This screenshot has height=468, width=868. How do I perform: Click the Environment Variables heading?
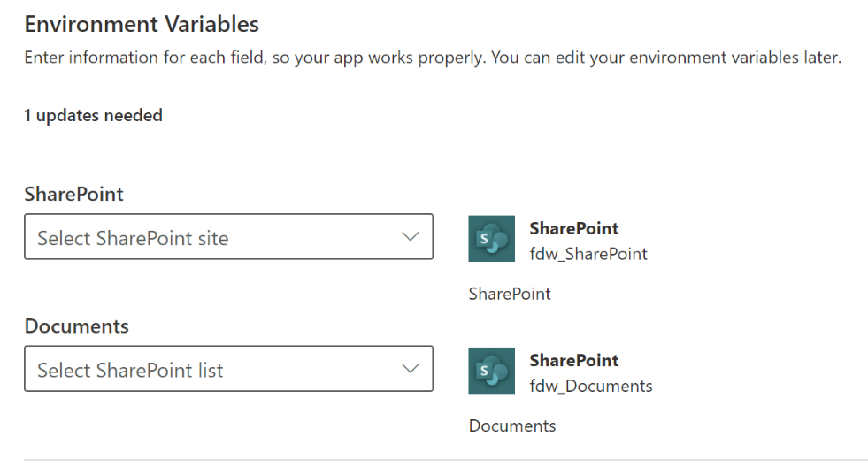click(x=142, y=24)
